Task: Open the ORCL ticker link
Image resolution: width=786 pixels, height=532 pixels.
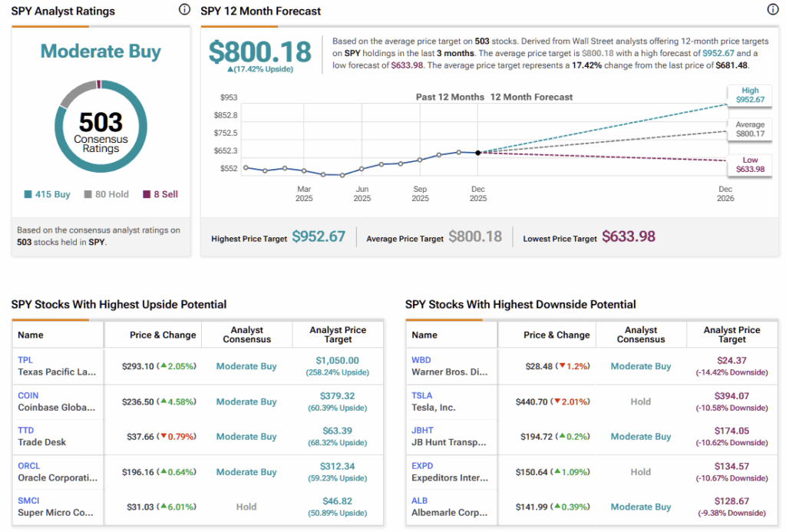Action: tap(28, 465)
